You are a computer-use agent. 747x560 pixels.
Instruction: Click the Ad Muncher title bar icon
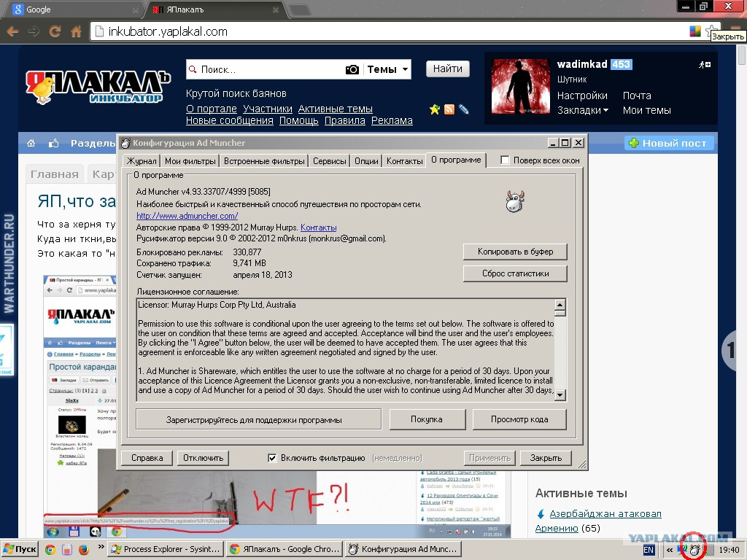[125, 143]
